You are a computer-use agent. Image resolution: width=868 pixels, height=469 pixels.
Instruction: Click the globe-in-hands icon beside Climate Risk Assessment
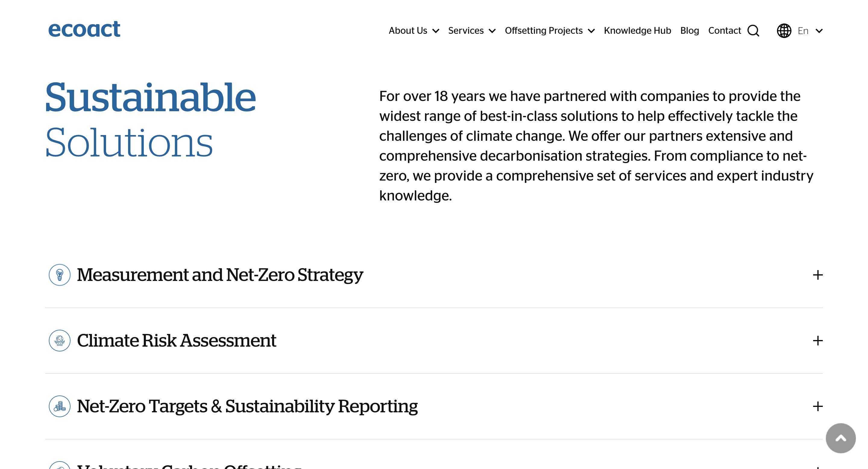click(x=60, y=341)
